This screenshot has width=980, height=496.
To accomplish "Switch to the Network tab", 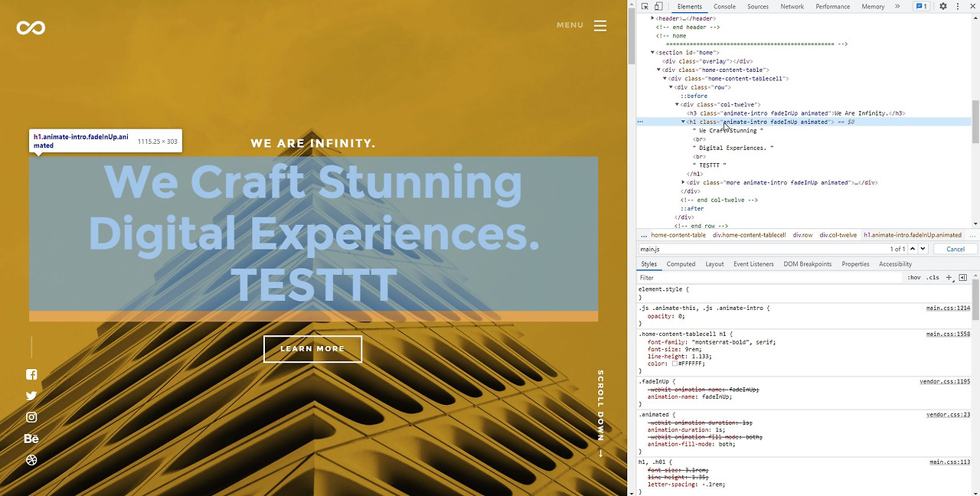I will pyautogui.click(x=792, y=6).
